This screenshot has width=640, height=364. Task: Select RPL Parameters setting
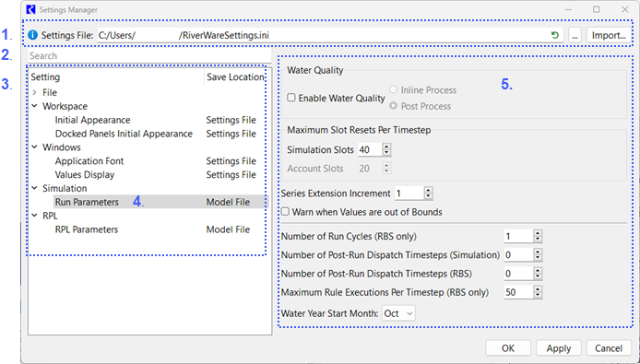tap(87, 229)
